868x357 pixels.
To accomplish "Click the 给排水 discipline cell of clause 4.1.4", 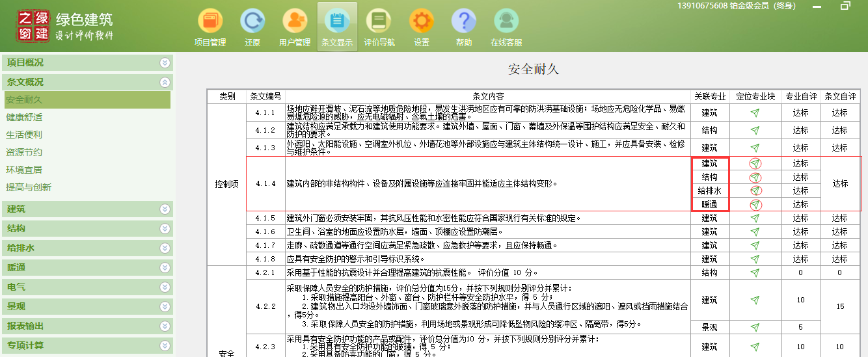I will pyautogui.click(x=709, y=191).
